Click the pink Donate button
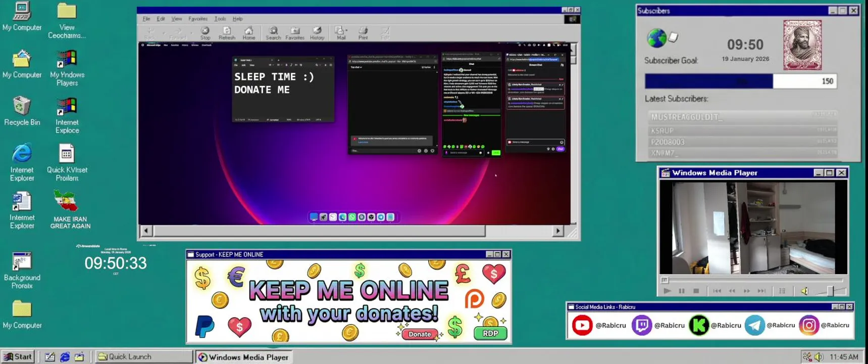Image resolution: width=868 pixels, height=364 pixels. pyautogui.click(x=420, y=334)
